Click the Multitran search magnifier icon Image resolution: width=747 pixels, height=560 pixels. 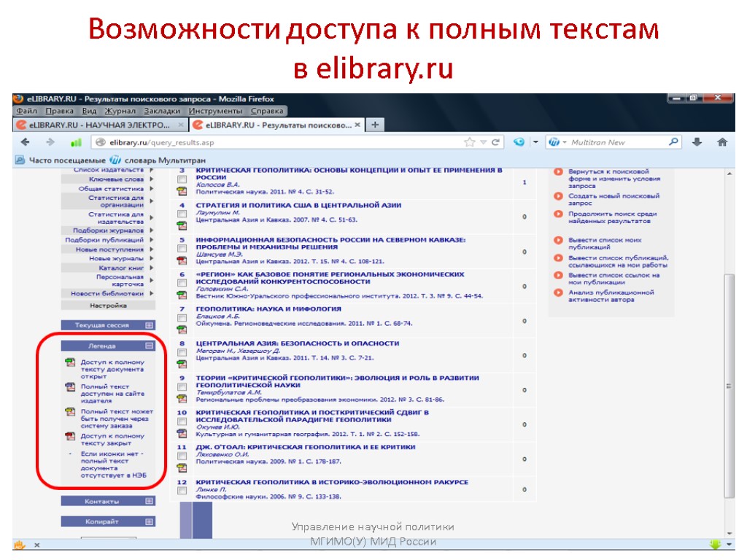673,142
